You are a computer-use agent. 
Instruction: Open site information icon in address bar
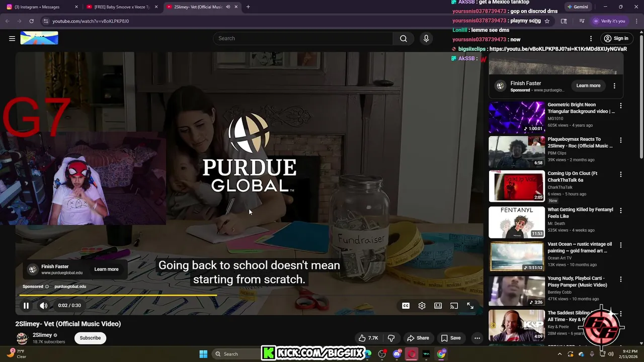[x=46, y=21]
